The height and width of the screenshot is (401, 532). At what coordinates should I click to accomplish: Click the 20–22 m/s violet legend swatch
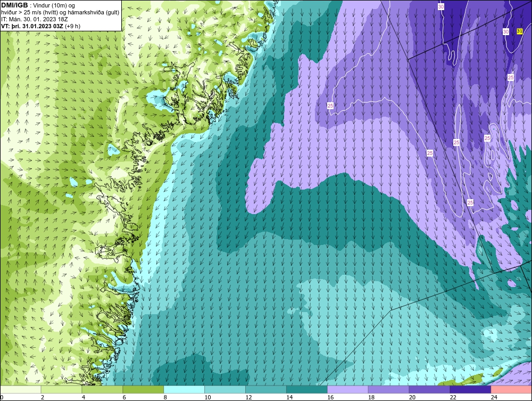pyautogui.click(x=429, y=389)
